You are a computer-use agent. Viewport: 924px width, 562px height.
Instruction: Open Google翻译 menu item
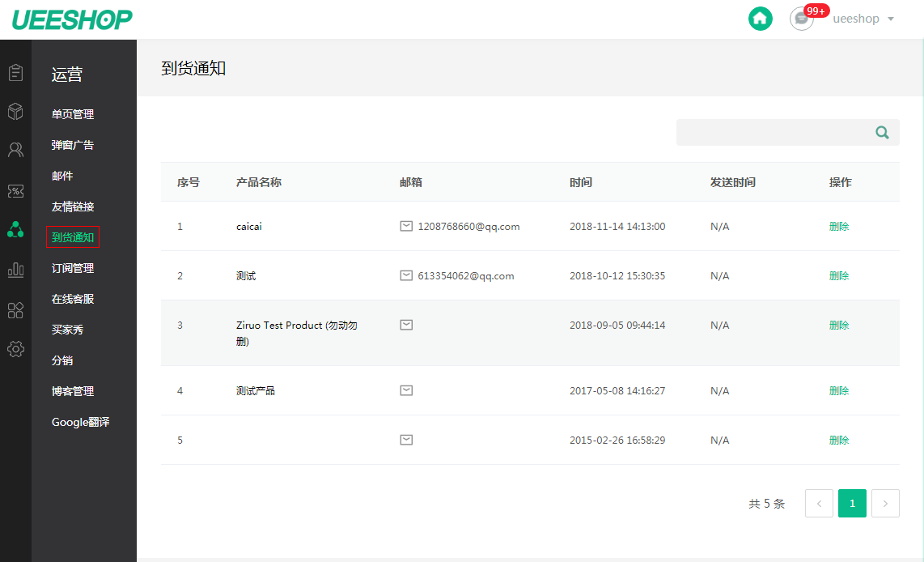coord(80,422)
